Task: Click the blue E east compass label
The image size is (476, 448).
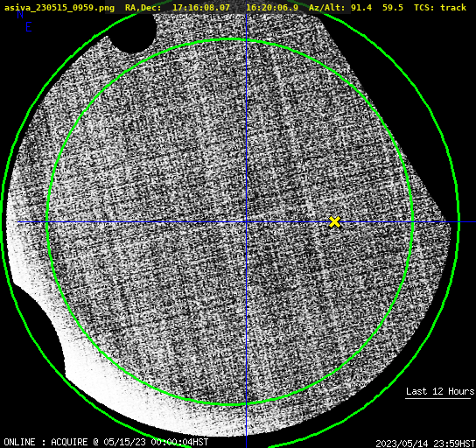Action: [x=29, y=27]
